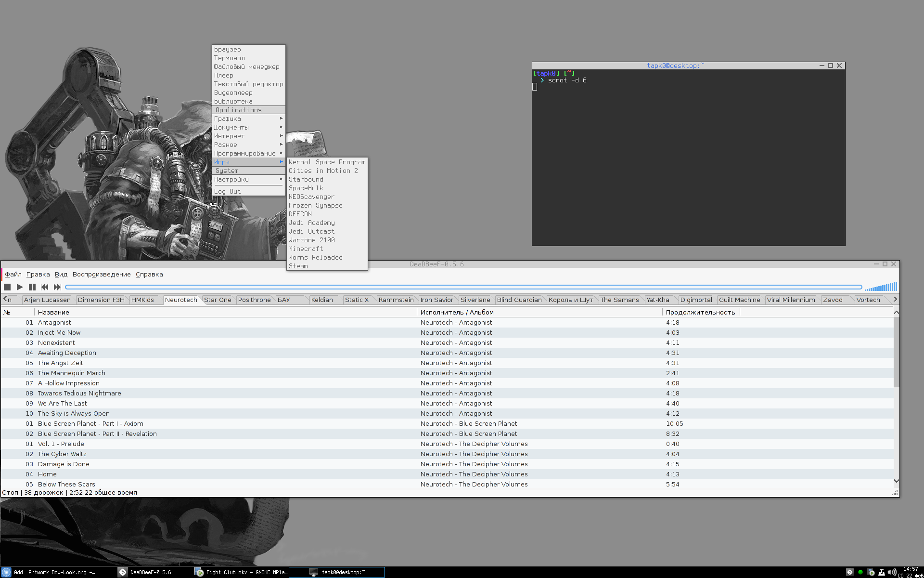Expand the Программирование submenu
924x578 pixels.
tap(249, 153)
